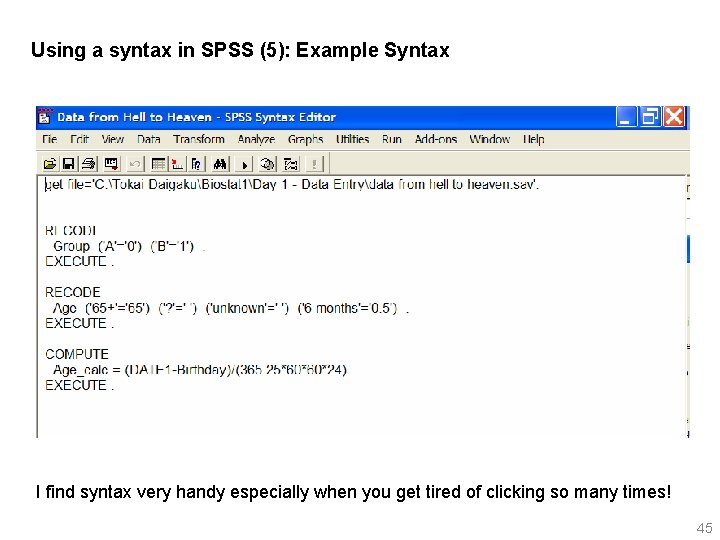Click the RECODE line above the Age values

73,292
